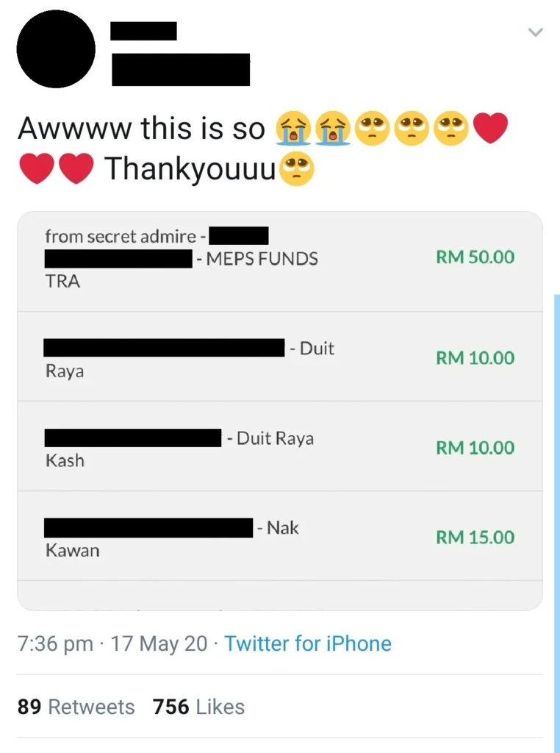This screenshot has width=560, height=753.
Task: Tap the red heart after pleading faces
Action: 490,128
